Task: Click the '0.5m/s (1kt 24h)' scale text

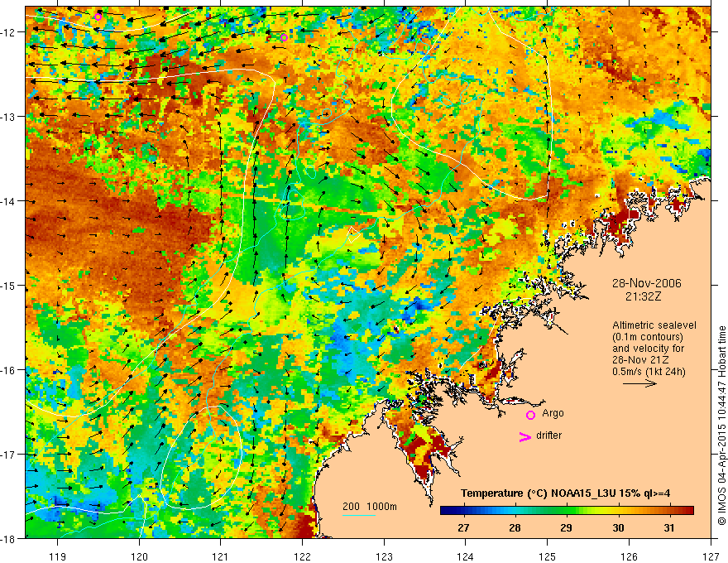Action: 649,372
